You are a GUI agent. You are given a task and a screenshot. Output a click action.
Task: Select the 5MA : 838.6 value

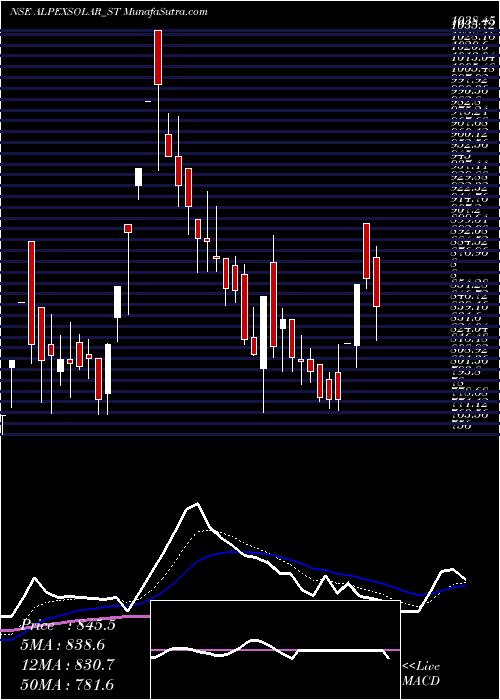(63, 645)
